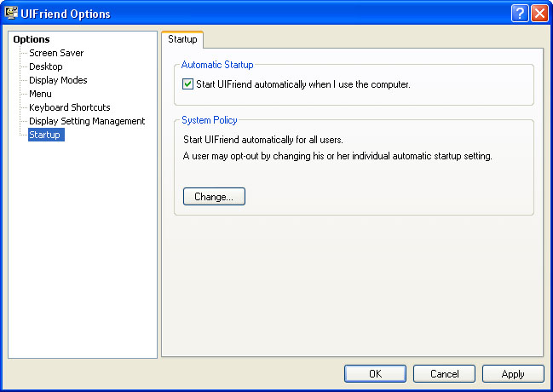Open Display Modes options
The height and width of the screenshot is (392, 553).
[x=58, y=80]
